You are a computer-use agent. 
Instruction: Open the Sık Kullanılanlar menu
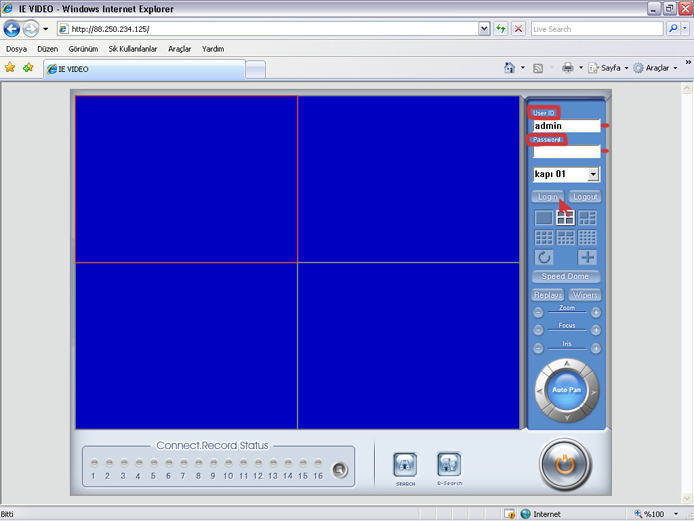[133, 49]
